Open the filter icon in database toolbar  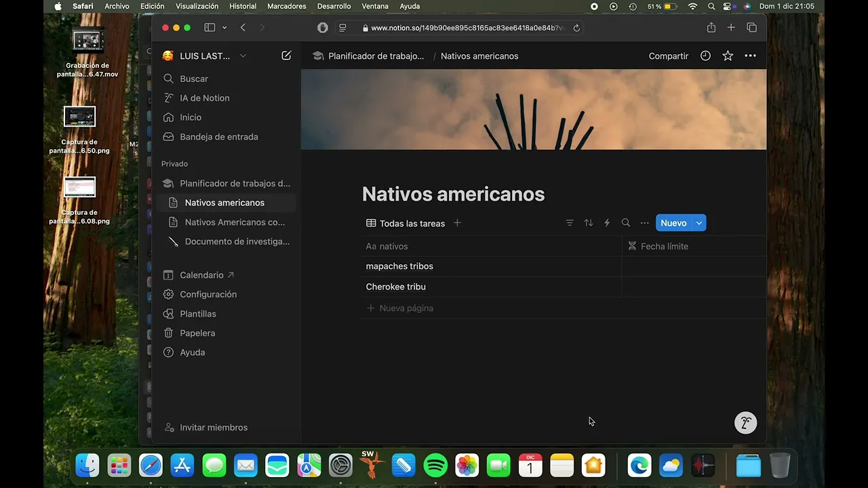(570, 223)
